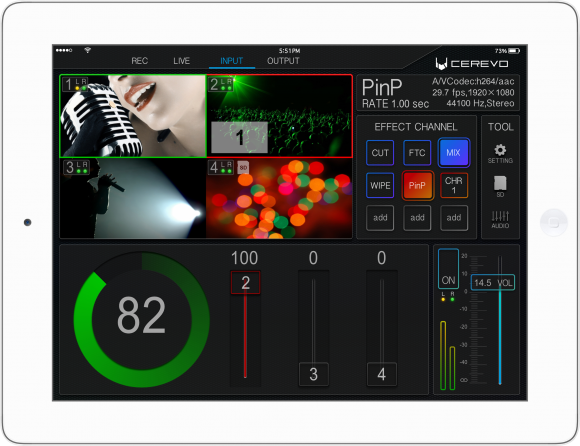Select input 1 microphone thumbnail
580x446 pixels.
(133, 116)
